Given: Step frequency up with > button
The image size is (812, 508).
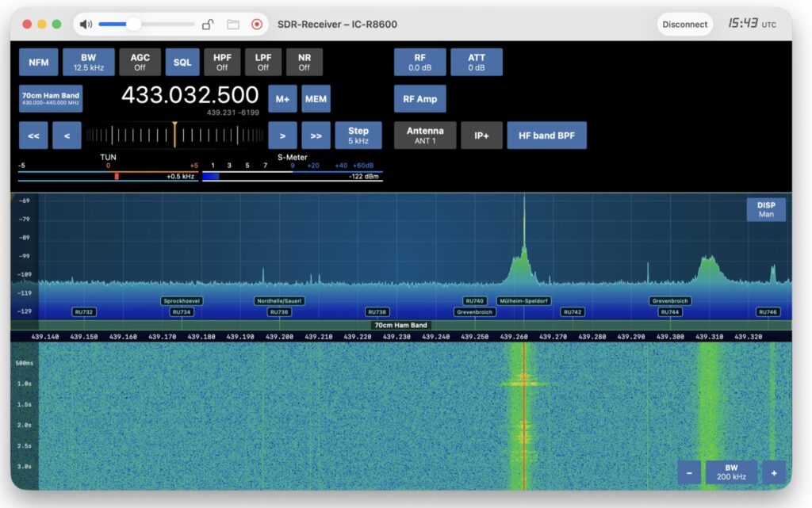Looking at the screenshot, I should (x=283, y=136).
